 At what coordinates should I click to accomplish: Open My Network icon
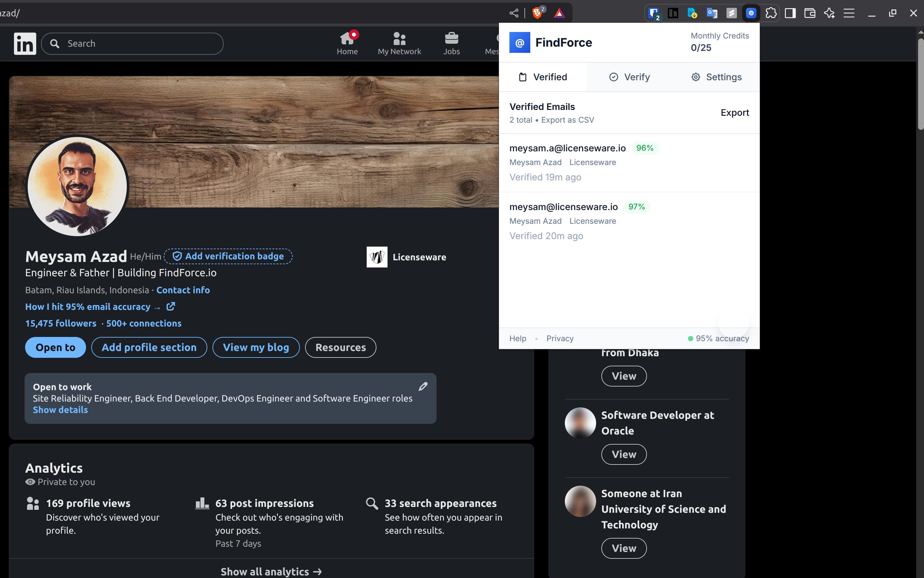click(399, 38)
